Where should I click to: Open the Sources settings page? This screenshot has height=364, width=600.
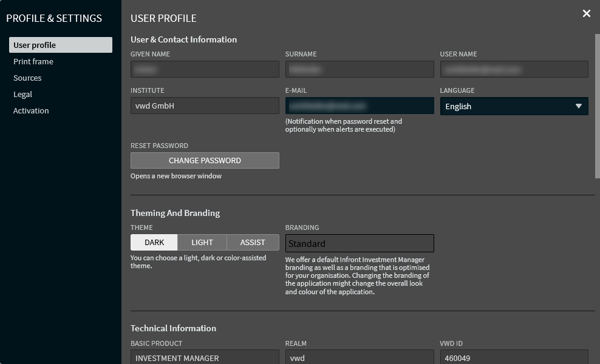pyautogui.click(x=27, y=78)
